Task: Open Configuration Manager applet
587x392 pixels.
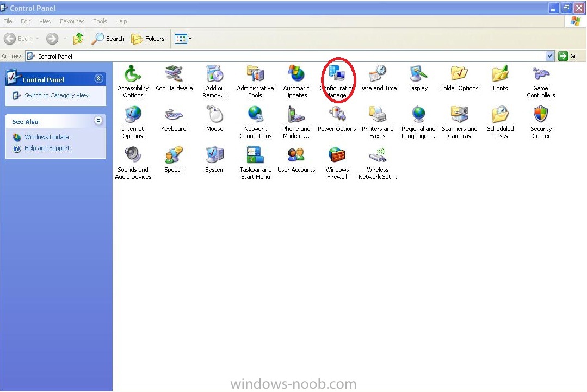Action: pyautogui.click(x=337, y=81)
